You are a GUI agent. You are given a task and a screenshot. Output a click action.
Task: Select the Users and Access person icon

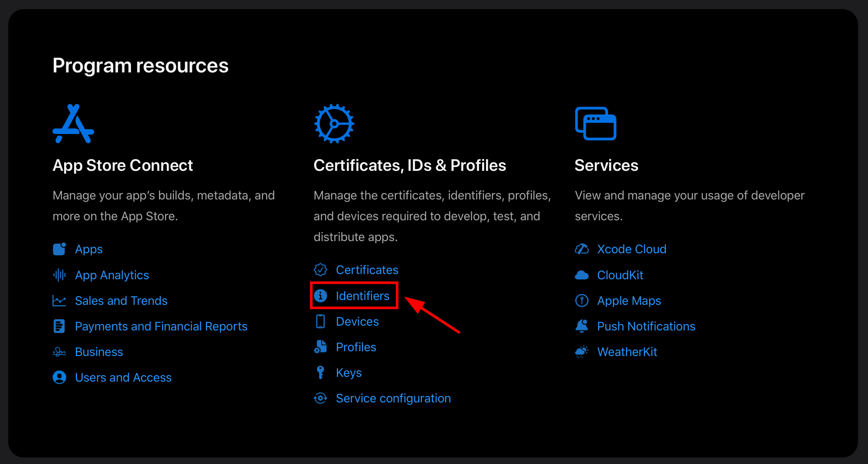[59, 377]
